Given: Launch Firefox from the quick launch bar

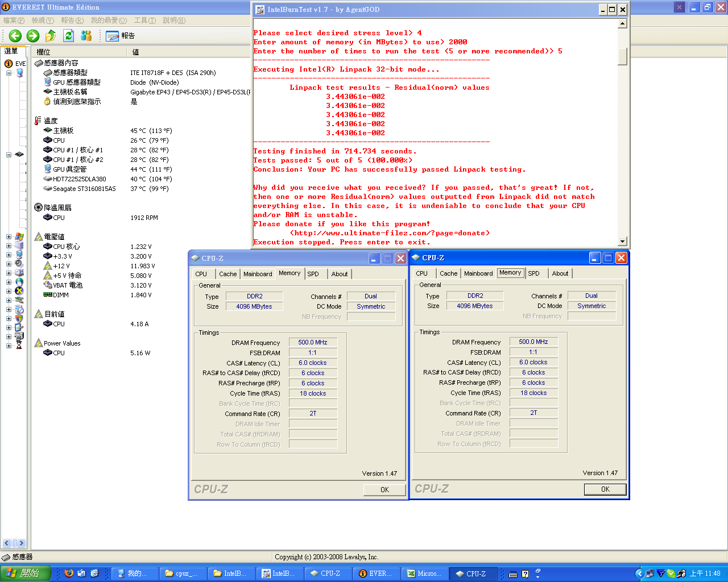Looking at the screenshot, I should (x=69, y=573).
